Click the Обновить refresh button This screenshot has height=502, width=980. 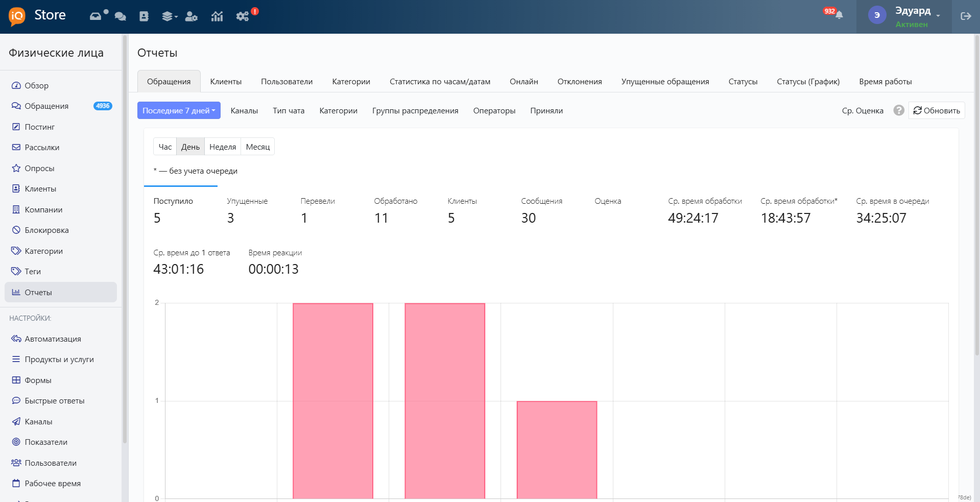[937, 110]
